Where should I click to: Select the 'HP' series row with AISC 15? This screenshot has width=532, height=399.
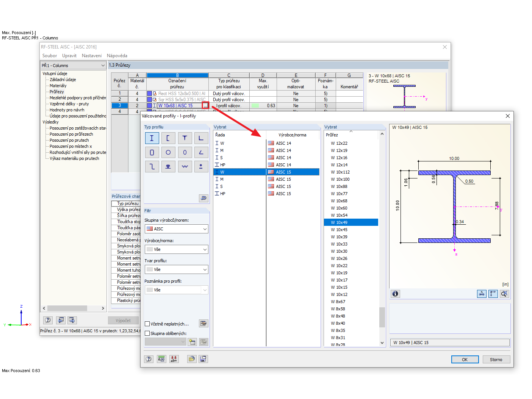pos(266,194)
